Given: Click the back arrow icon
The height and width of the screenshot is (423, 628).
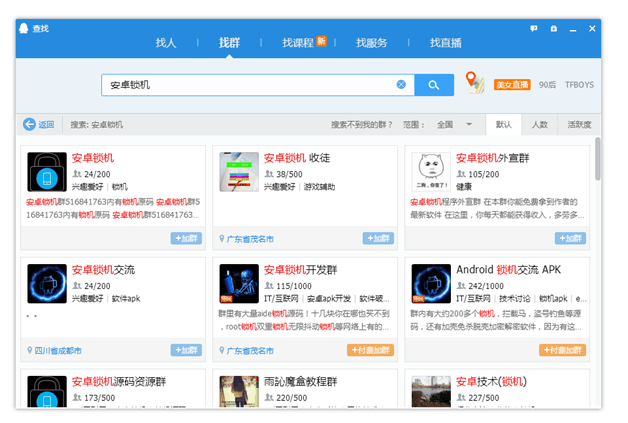Looking at the screenshot, I should pyautogui.click(x=30, y=125).
